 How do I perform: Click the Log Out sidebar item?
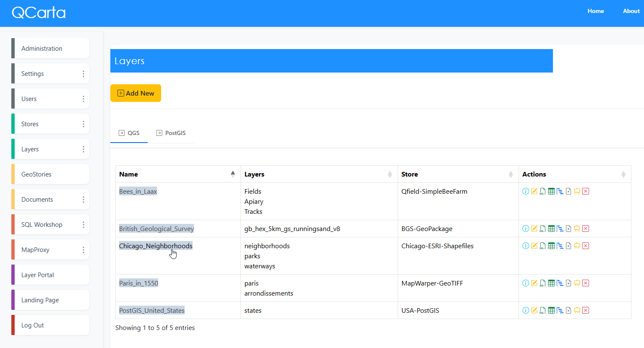[x=50, y=325]
